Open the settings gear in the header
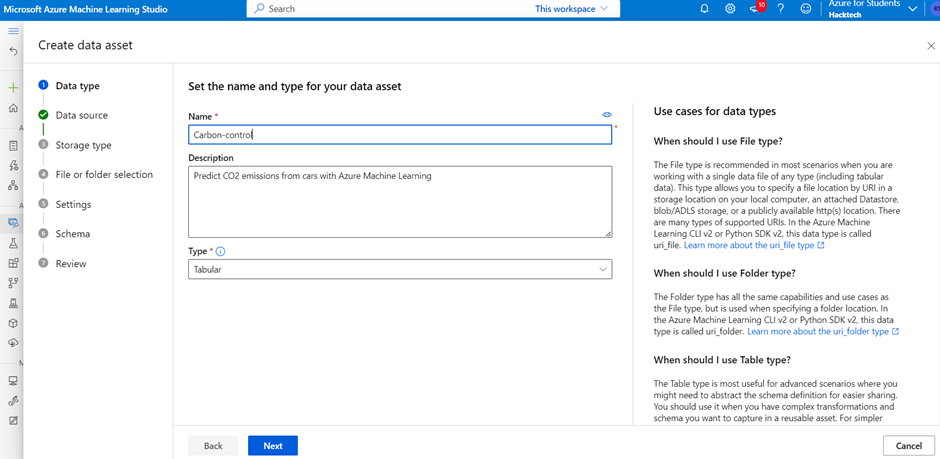The image size is (940, 459). pyautogui.click(x=730, y=9)
